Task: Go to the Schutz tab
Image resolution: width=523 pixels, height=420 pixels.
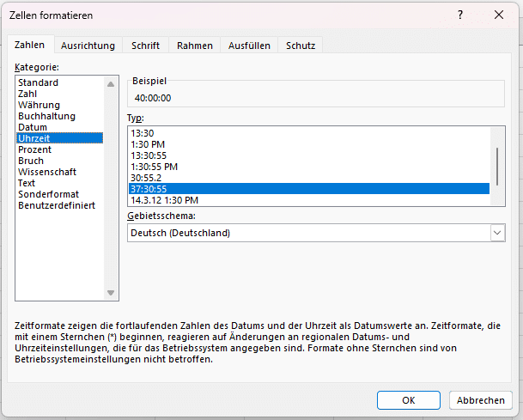Action: [x=301, y=46]
